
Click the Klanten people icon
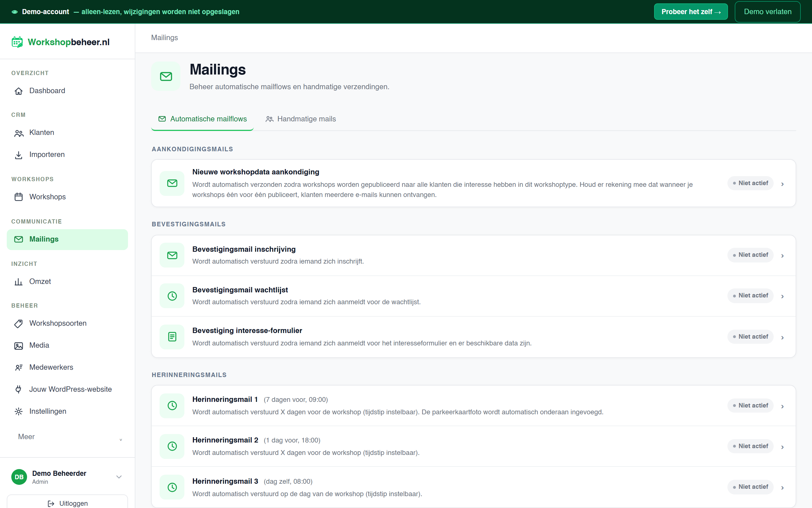tap(19, 133)
